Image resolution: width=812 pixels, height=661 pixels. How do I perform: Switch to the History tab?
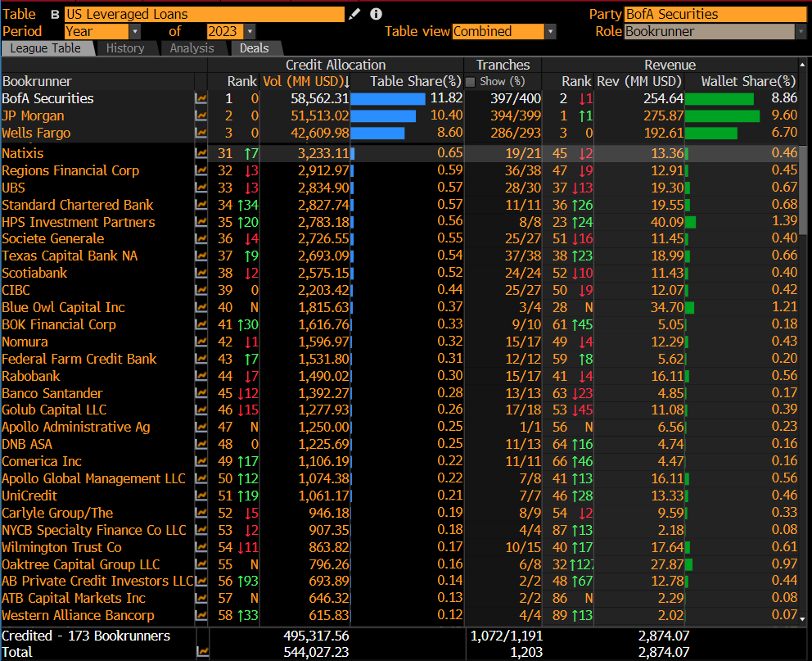click(x=125, y=48)
